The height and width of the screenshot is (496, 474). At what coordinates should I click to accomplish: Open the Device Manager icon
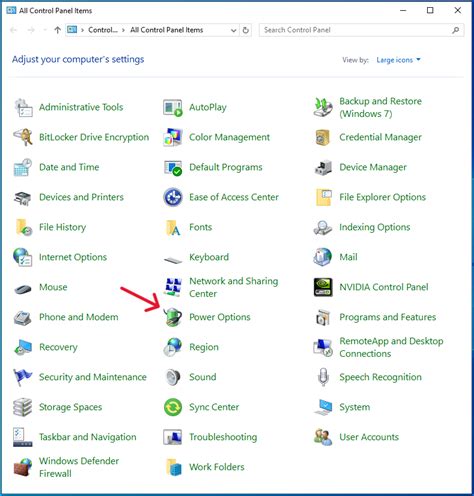pyautogui.click(x=323, y=167)
